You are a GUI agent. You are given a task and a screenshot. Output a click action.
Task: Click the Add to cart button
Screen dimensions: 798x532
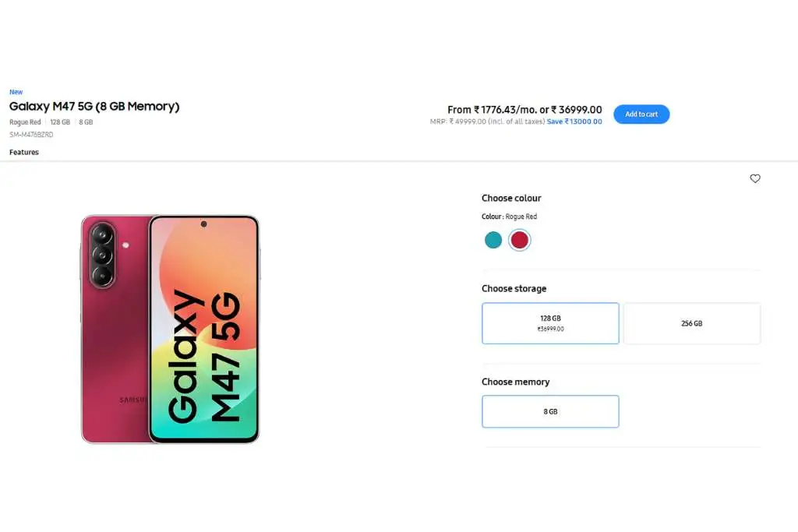641,115
